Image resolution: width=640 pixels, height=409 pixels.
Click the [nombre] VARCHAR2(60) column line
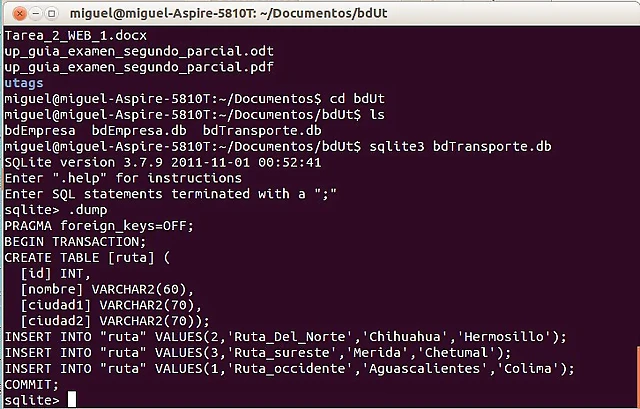coord(107,289)
